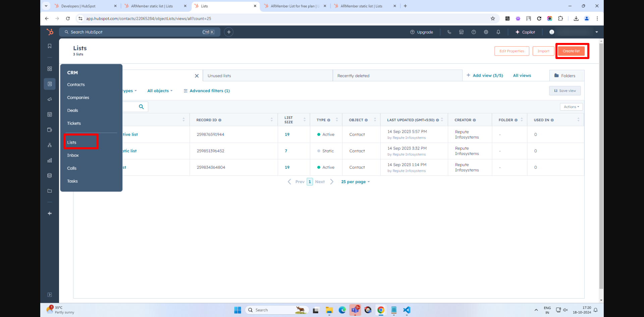The image size is (644, 317).
Task: Click the Create list button
Action: (571, 51)
